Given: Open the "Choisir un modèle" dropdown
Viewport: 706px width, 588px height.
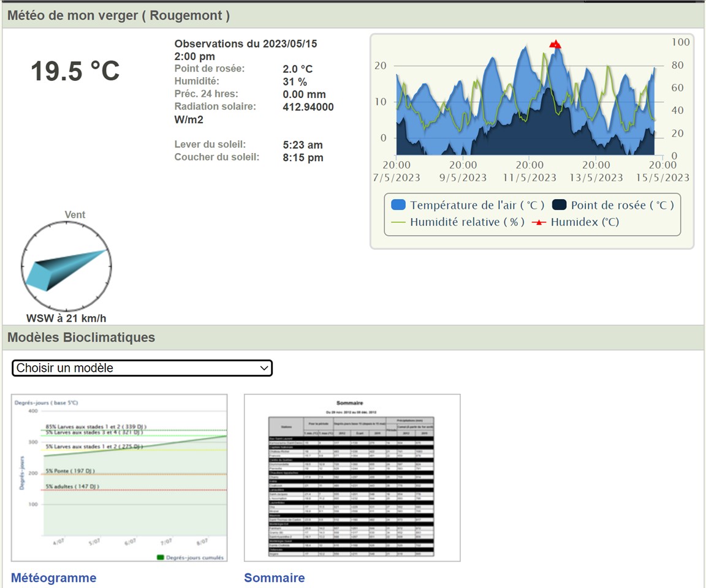Looking at the screenshot, I should 142,368.
